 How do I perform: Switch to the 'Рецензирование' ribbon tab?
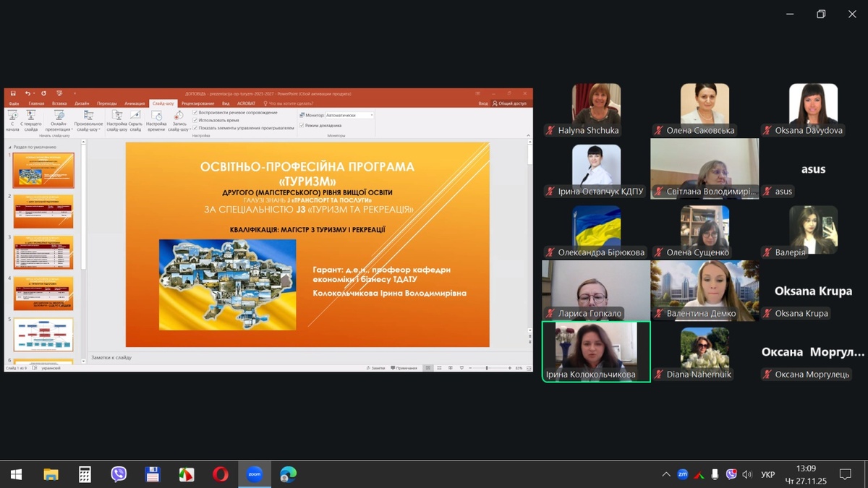coord(197,103)
